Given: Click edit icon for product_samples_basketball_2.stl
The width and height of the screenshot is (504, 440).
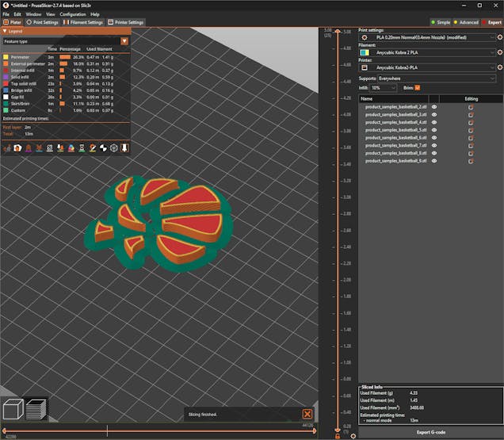Looking at the screenshot, I should click(x=471, y=108).
